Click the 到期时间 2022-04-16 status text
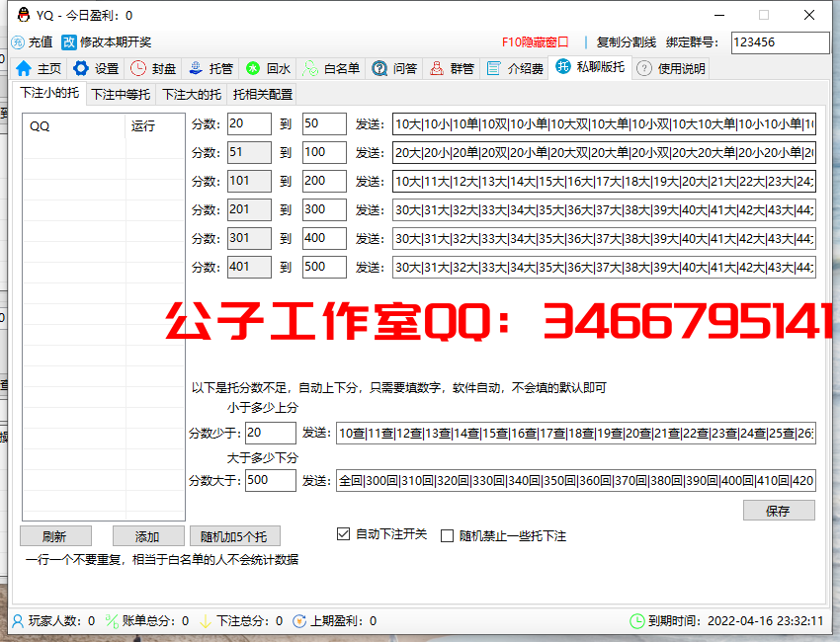 735,621
